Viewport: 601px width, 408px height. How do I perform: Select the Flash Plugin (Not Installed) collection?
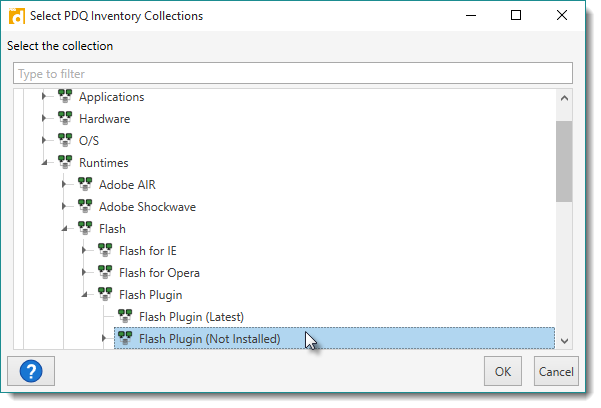coord(210,339)
